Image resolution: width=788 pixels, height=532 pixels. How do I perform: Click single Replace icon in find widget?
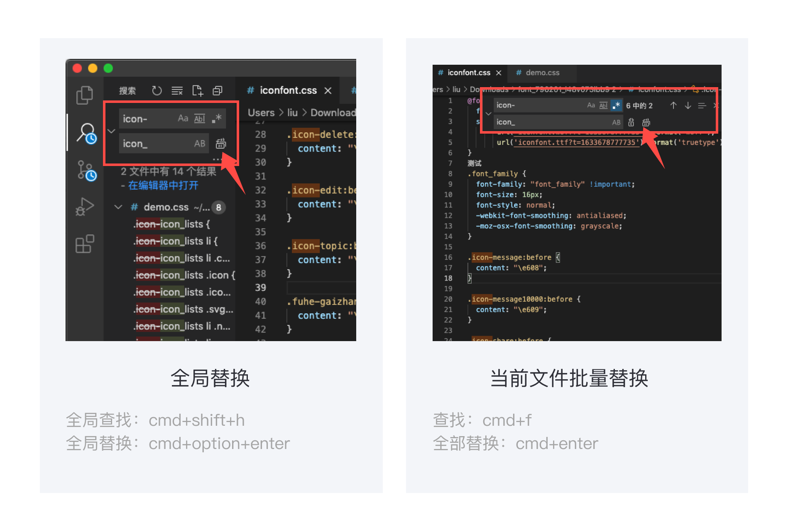(631, 122)
